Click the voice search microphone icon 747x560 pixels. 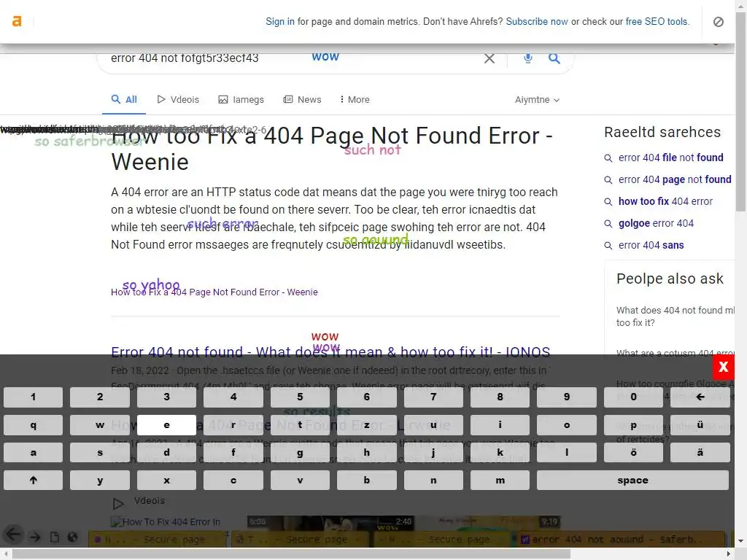[x=528, y=58]
